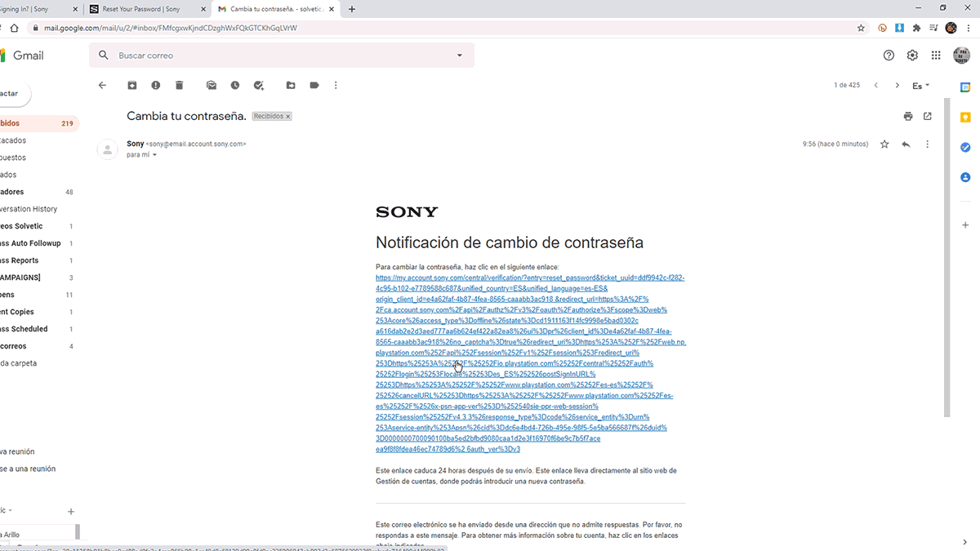Click the search magnifier icon

(x=103, y=56)
